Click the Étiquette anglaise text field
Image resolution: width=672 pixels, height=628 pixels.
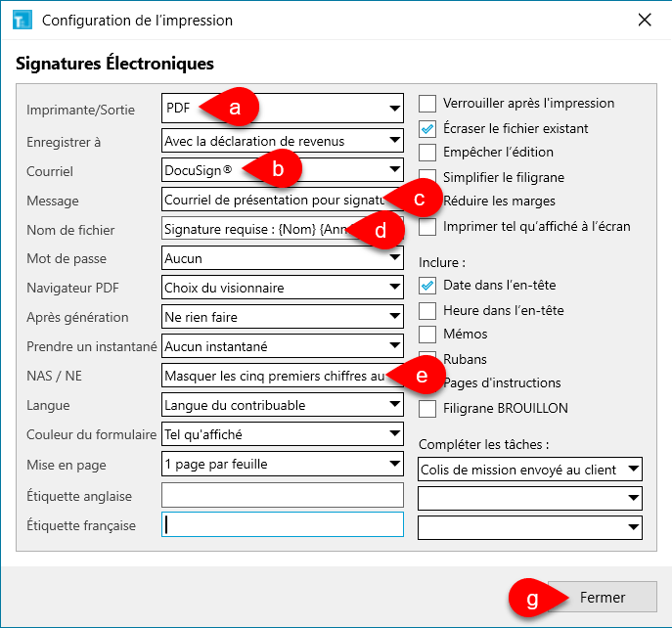[283, 495]
